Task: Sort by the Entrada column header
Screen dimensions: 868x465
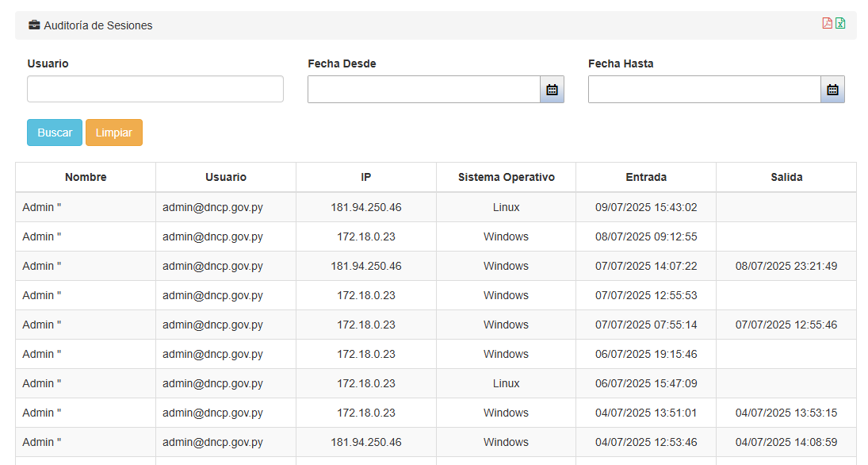Action: point(646,177)
